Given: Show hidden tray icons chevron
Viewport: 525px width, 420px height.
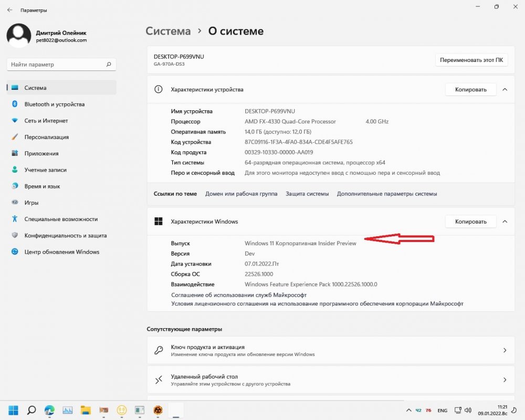Looking at the screenshot, I should (x=409, y=410).
